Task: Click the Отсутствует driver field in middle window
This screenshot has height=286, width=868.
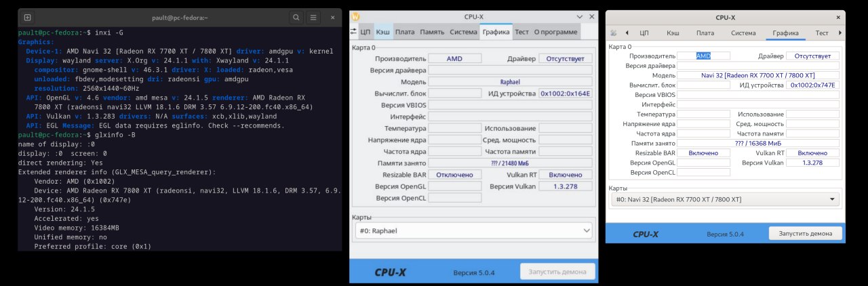Action: point(565,59)
